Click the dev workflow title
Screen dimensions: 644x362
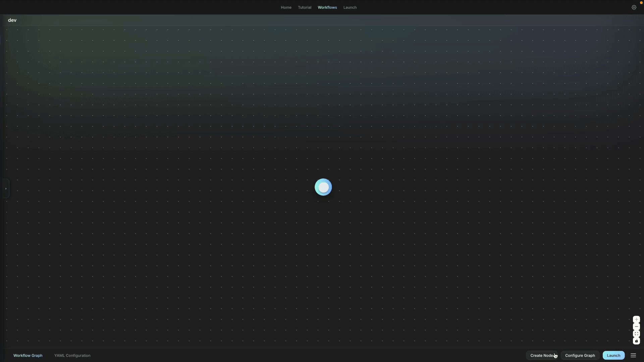click(12, 20)
